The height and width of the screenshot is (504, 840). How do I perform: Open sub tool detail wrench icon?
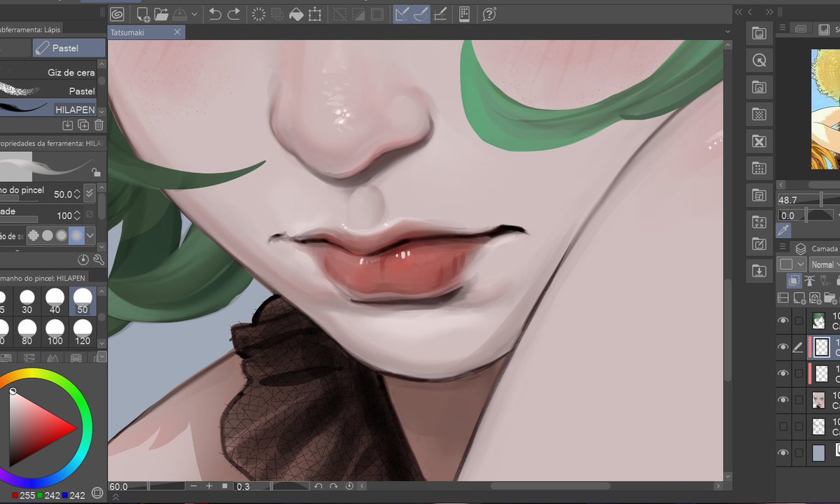98,260
